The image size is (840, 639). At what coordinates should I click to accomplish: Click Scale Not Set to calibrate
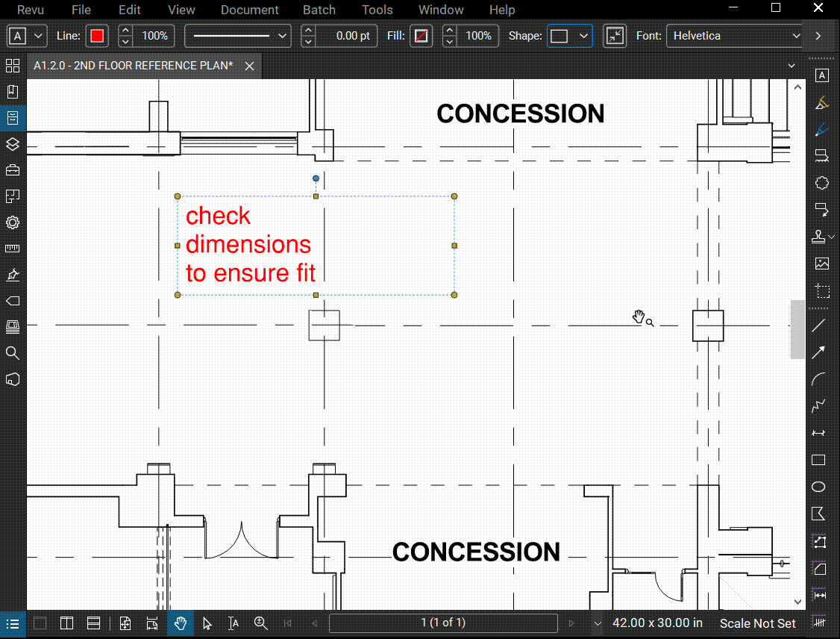(757, 623)
